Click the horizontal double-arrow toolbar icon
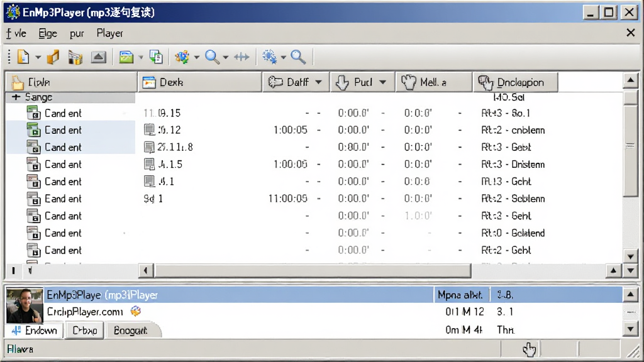644x362 pixels. (x=241, y=57)
